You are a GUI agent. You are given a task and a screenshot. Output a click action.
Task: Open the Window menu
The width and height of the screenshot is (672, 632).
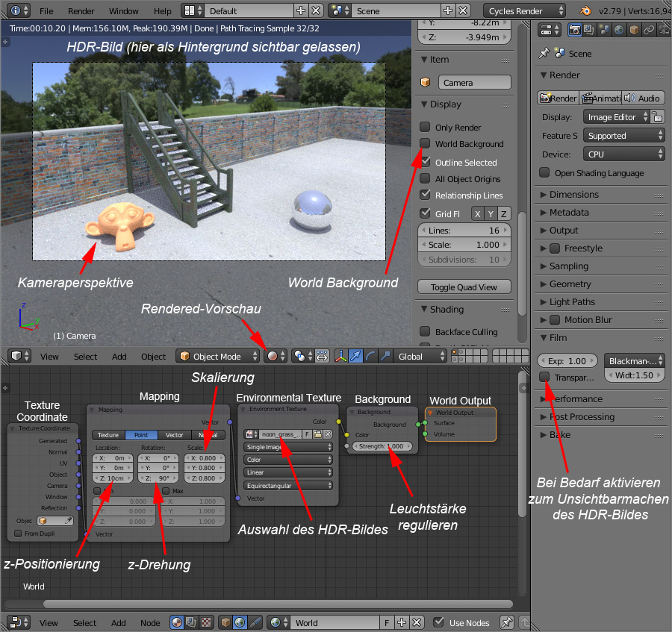pos(124,11)
